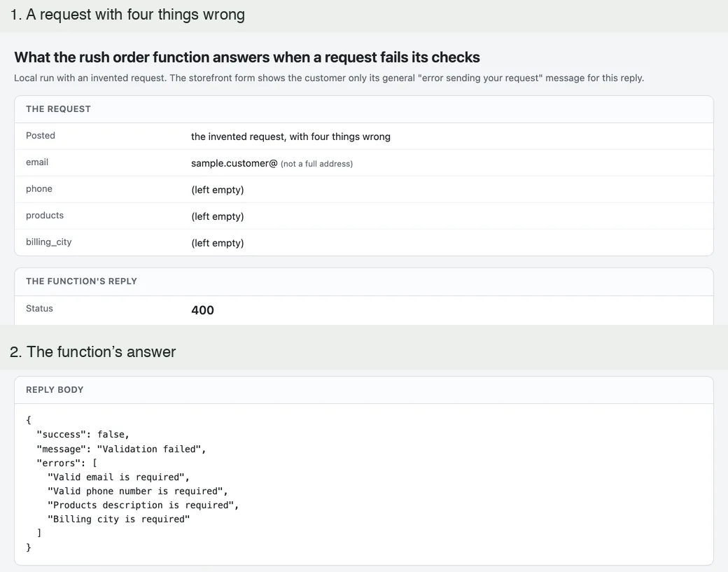Screen dimensions: 728x572
Task: Click the 'products' field label
Action: point(45,216)
